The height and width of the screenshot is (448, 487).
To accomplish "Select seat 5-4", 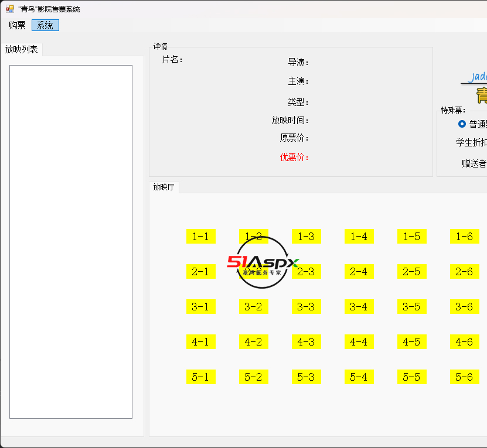I will click(359, 377).
